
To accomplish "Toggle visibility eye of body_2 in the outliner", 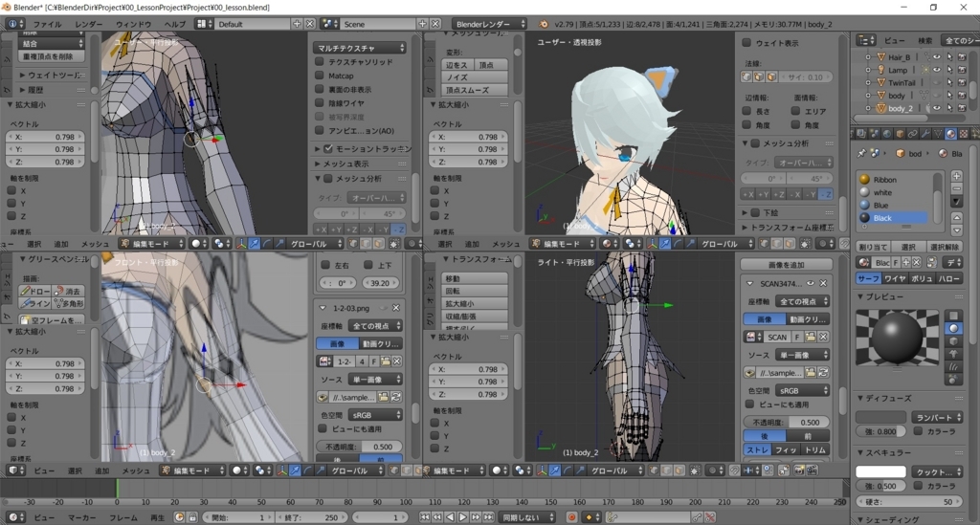I will tap(937, 108).
